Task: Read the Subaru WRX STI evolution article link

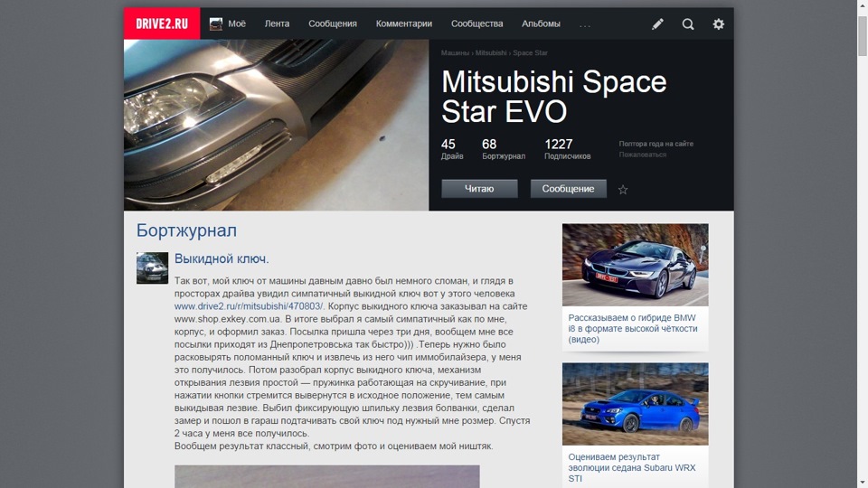Action: (632, 467)
